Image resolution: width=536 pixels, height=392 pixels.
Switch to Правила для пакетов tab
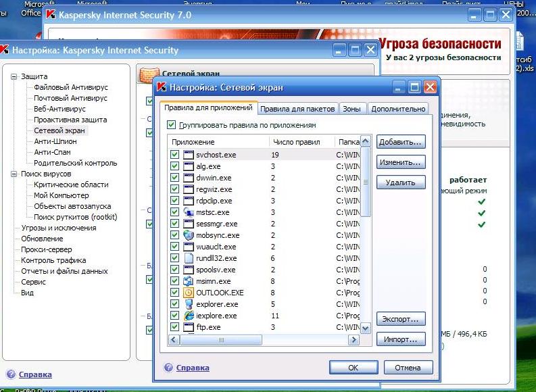[x=297, y=109]
